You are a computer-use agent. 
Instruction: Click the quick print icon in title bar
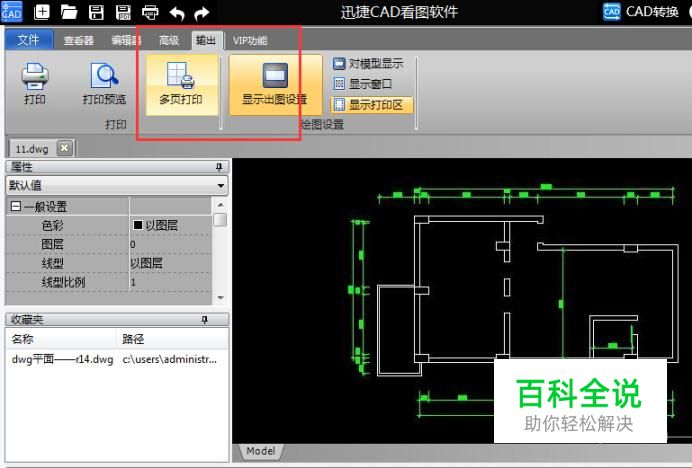tap(150, 12)
